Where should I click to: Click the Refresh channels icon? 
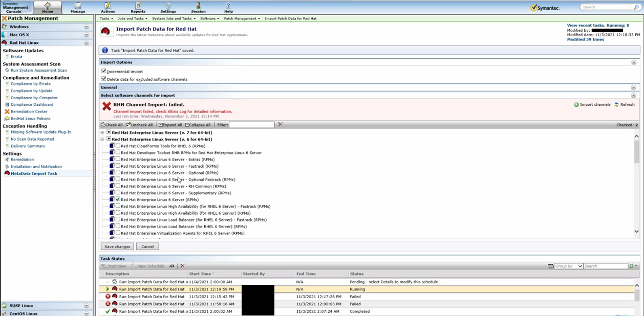click(x=616, y=104)
